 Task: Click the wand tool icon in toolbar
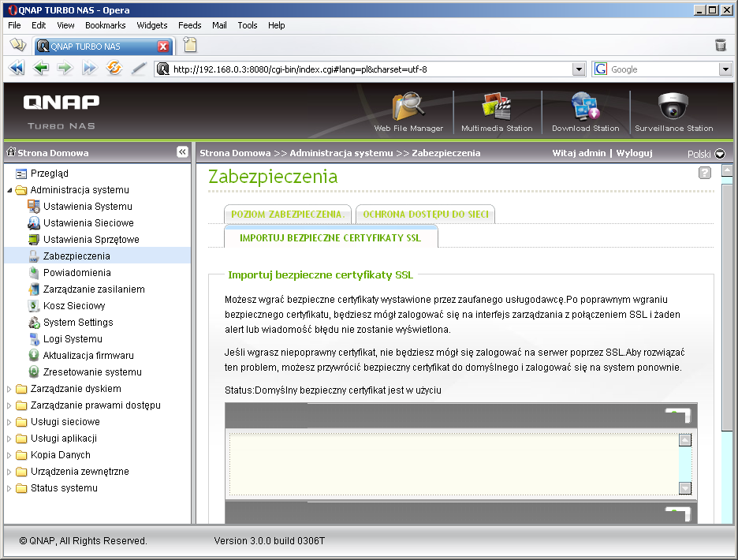139,69
